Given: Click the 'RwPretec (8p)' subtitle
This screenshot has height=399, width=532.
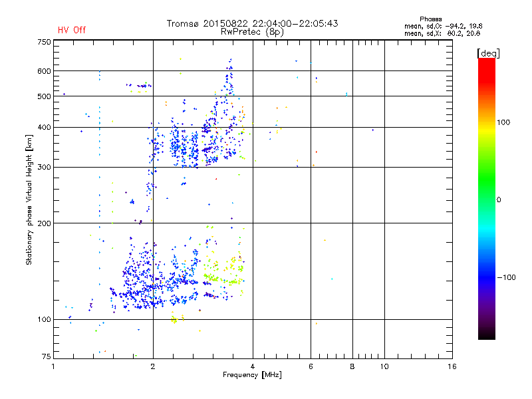Looking at the screenshot, I should [x=252, y=32].
